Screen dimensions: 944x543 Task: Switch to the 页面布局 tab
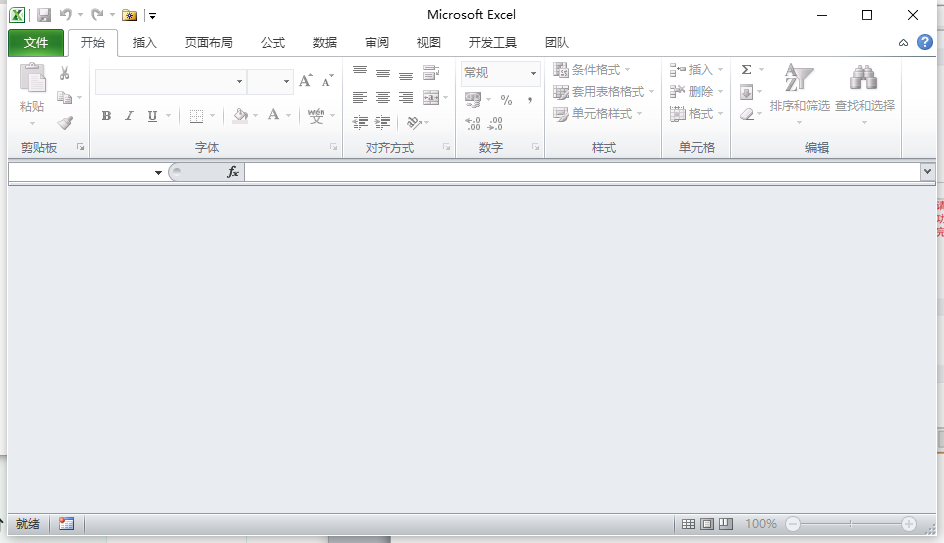[208, 43]
